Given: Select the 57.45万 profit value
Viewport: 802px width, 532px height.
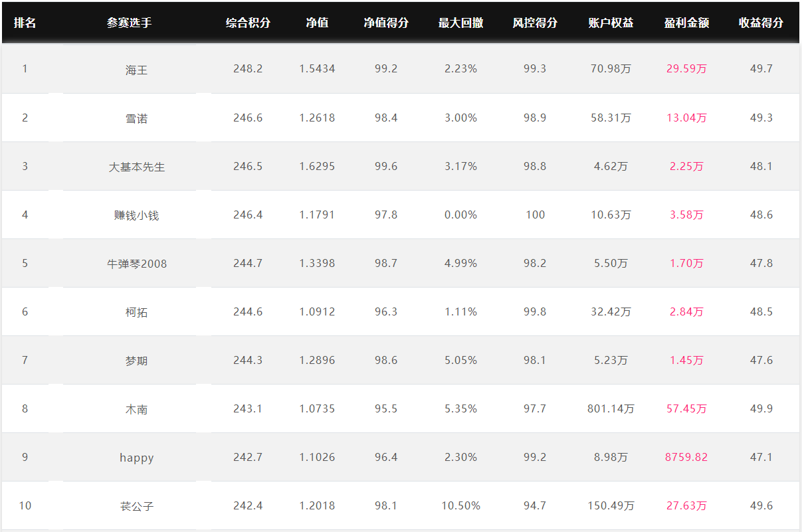Looking at the screenshot, I should point(686,409).
